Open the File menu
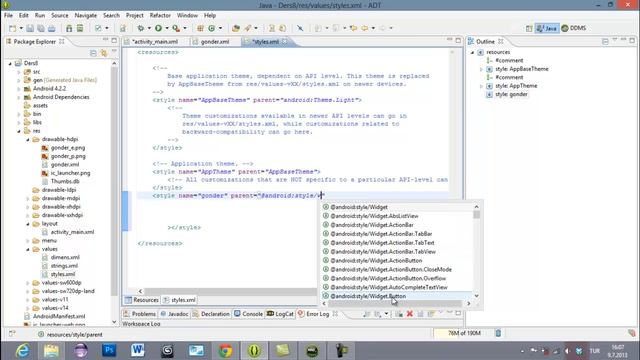This screenshot has width=640, height=360. 8,16
